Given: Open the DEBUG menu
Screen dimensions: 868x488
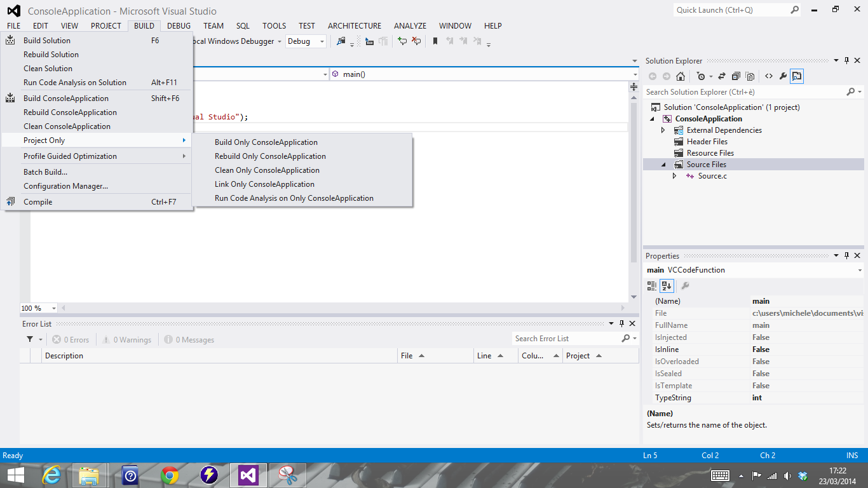Looking at the screenshot, I should pyautogui.click(x=179, y=26).
